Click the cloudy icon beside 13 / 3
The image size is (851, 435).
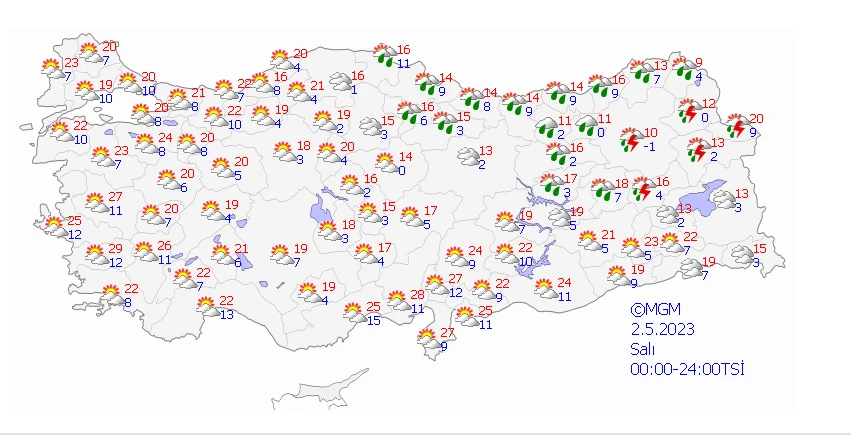725,200
